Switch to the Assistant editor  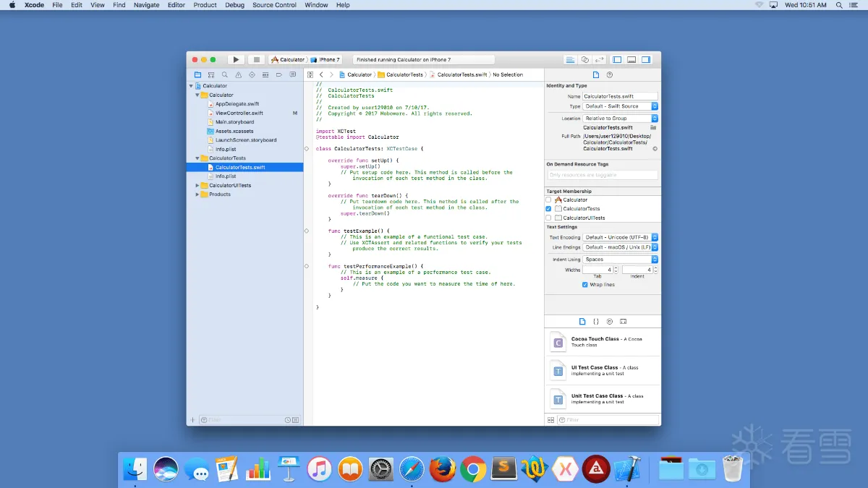click(585, 60)
